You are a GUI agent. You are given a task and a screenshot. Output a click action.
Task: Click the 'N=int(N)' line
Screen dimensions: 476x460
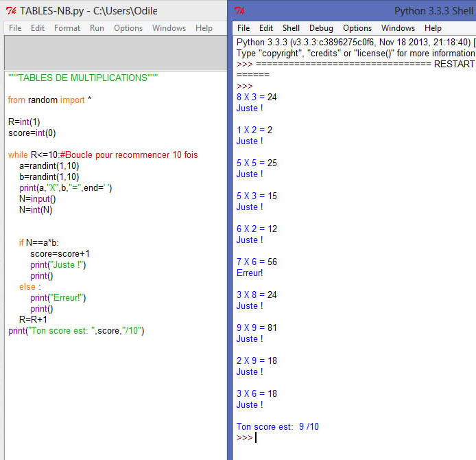(36, 209)
